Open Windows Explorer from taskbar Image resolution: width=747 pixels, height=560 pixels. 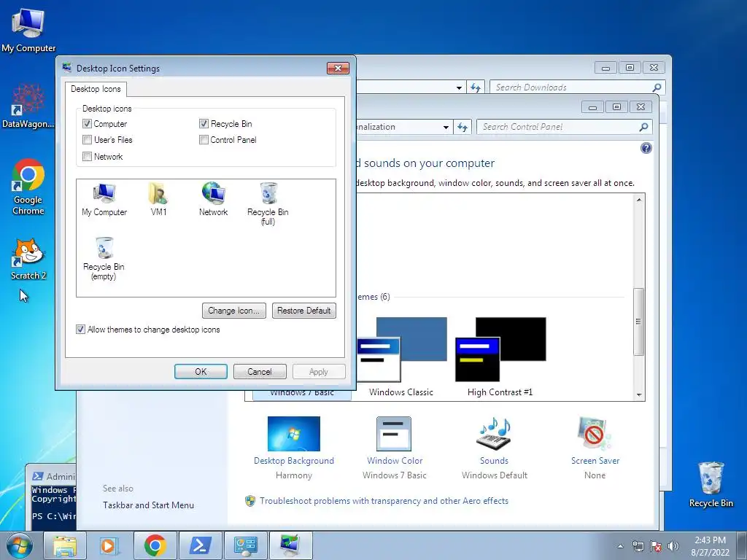pos(65,545)
